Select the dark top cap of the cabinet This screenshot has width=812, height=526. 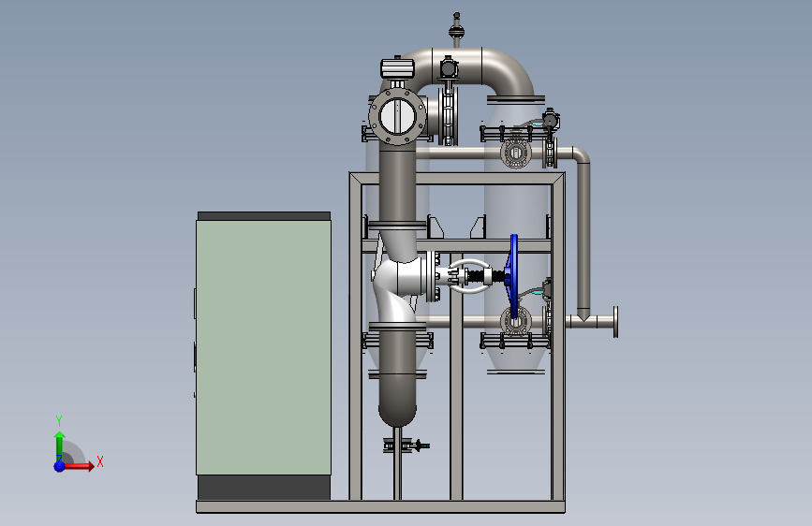coord(263,215)
